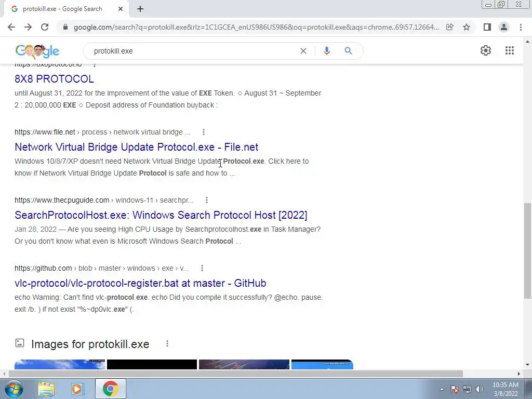Open more options for the thecpuguide.com result
Screen dimensions: 532x399
point(207,200)
